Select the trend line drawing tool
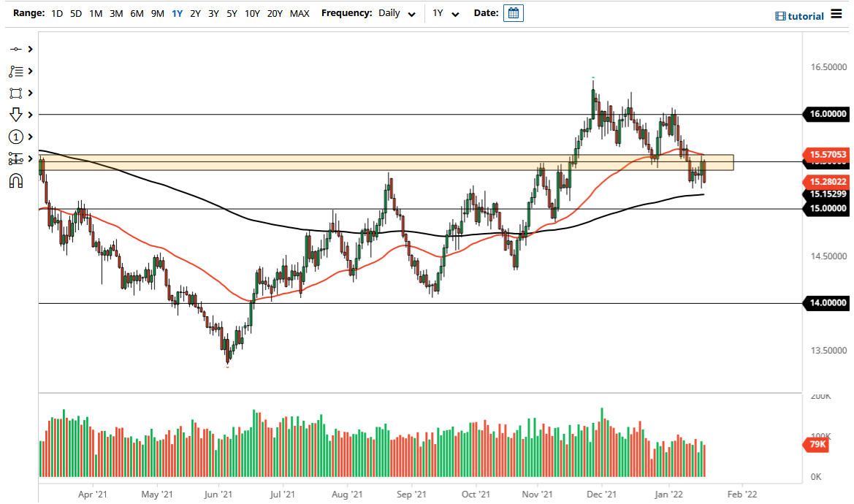The height and width of the screenshot is (504, 854). [16, 49]
